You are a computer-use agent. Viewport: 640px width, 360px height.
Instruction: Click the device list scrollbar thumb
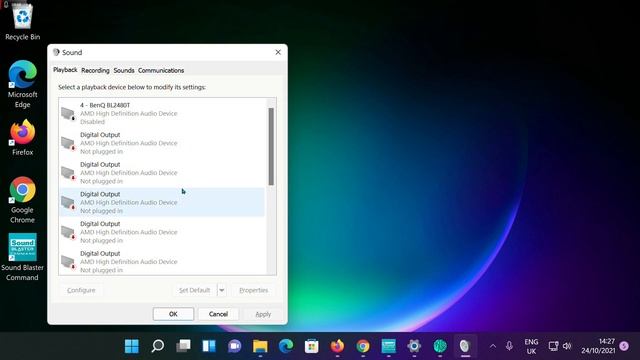pyautogui.click(x=271, y=146)
